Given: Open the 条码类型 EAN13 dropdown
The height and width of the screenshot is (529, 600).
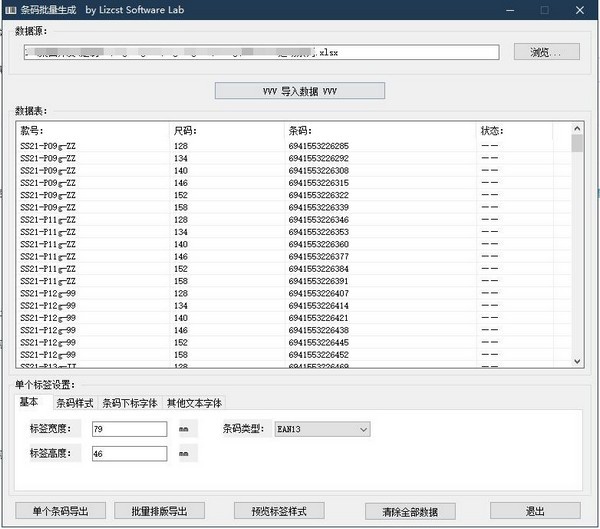Looking at the screenshot, I should point(322,429).
